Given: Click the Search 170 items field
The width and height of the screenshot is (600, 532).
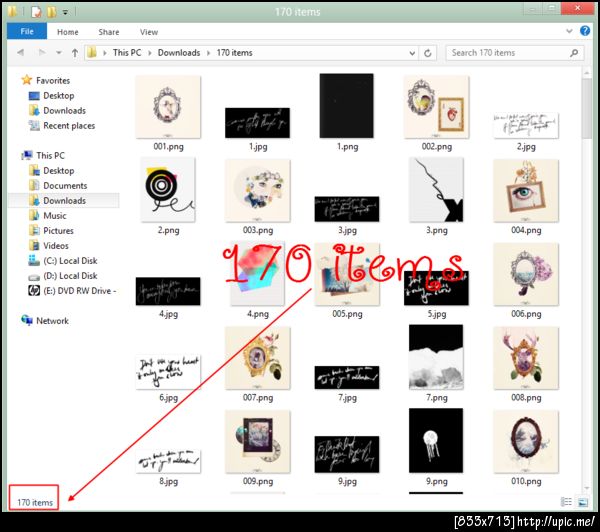Looking at the screenshot, I should coord(515,53).
